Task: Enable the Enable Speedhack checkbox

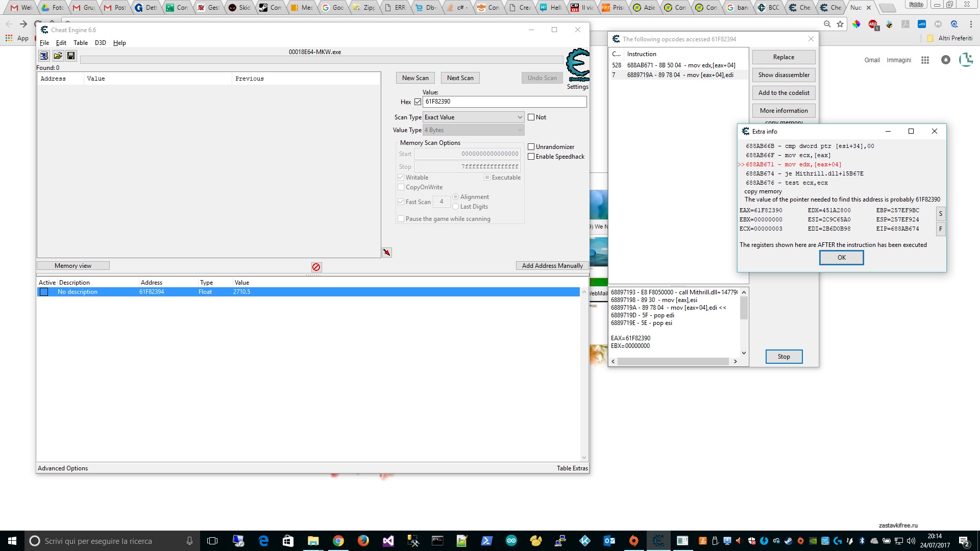Action: point(531,156)
